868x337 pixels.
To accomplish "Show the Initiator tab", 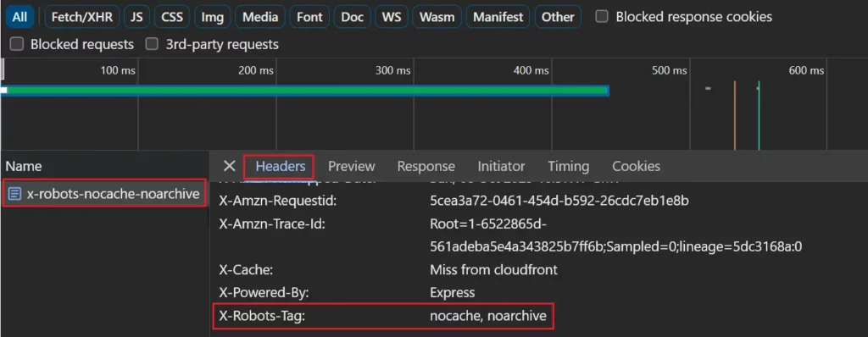I will tap(501, 166).
